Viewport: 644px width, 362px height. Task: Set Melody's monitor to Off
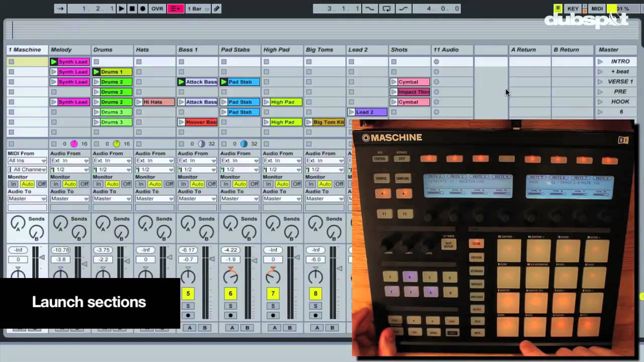(84, 184)
